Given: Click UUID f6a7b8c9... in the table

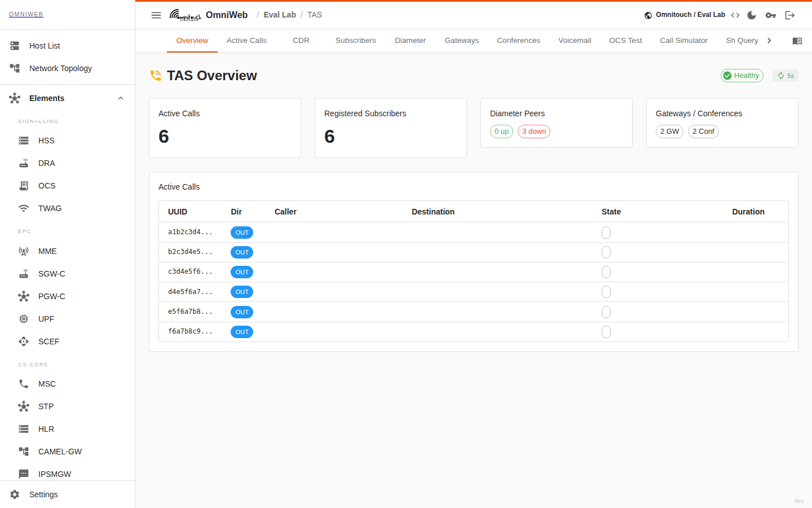Looking at the screenshot, I should tap(191, 331).
